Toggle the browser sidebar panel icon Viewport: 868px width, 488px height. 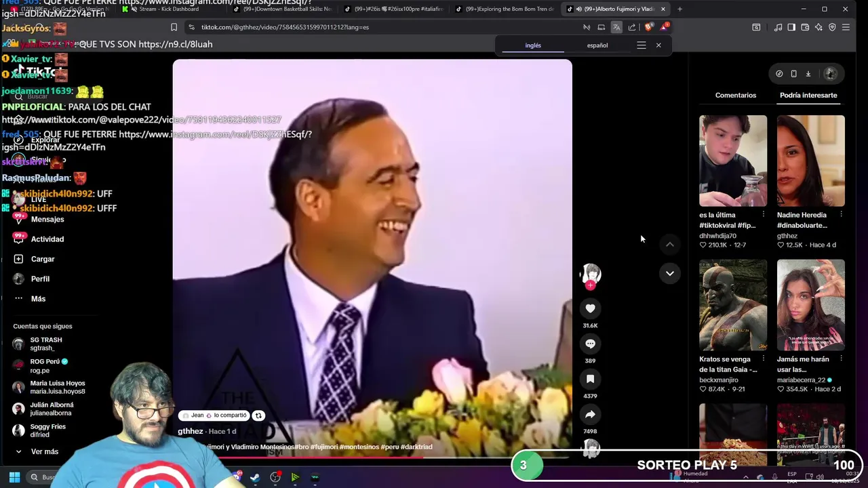point(791,27)
